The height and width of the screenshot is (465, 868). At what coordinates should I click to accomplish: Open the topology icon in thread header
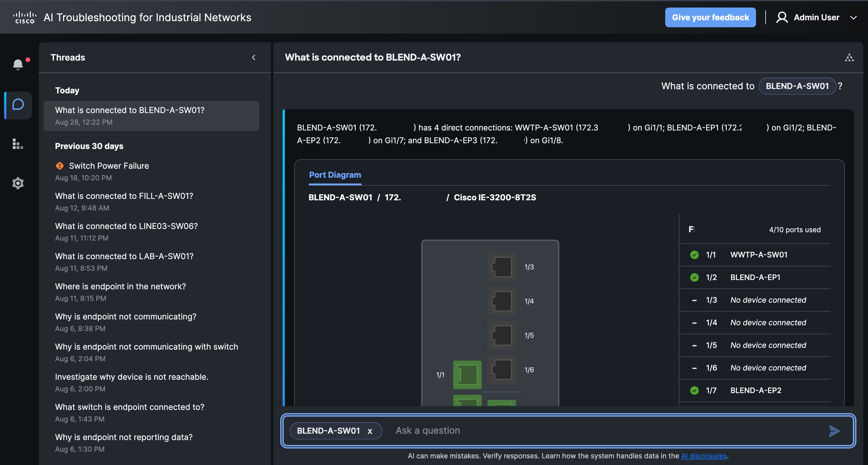point(849,58)
